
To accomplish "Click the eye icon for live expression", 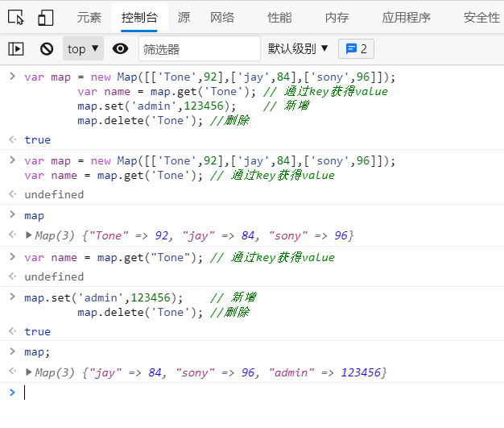I will click(120, 48).
